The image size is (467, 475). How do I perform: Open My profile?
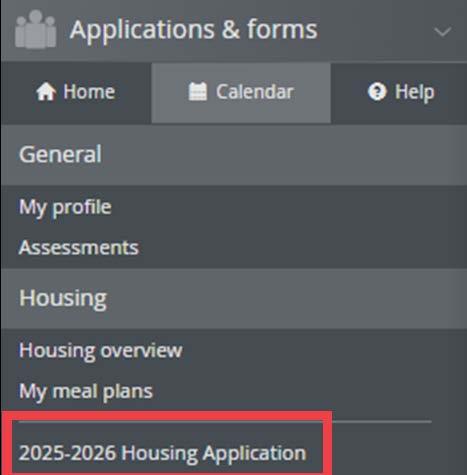click(x=65, y=208)
